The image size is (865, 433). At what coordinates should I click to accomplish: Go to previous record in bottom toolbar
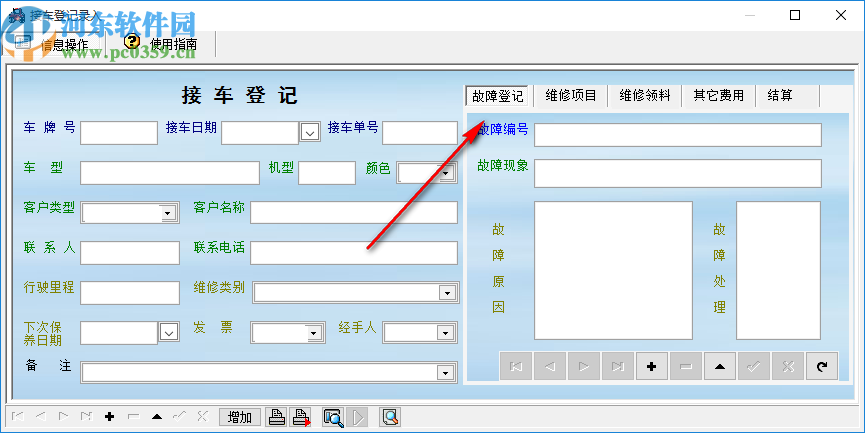(41, 416)
